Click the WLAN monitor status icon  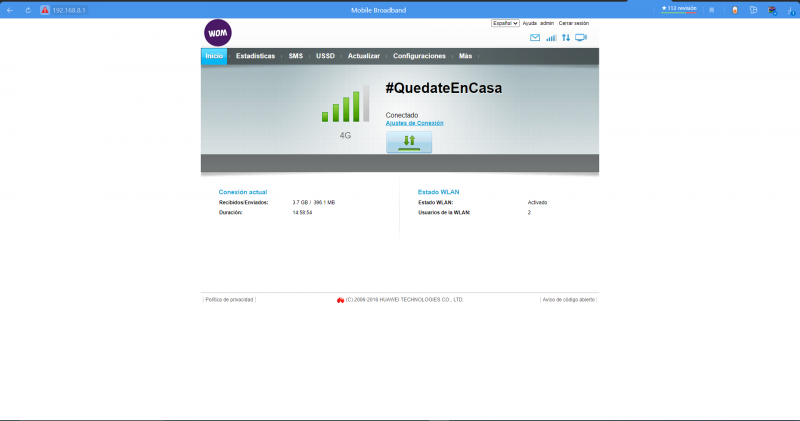click(581, 38)
